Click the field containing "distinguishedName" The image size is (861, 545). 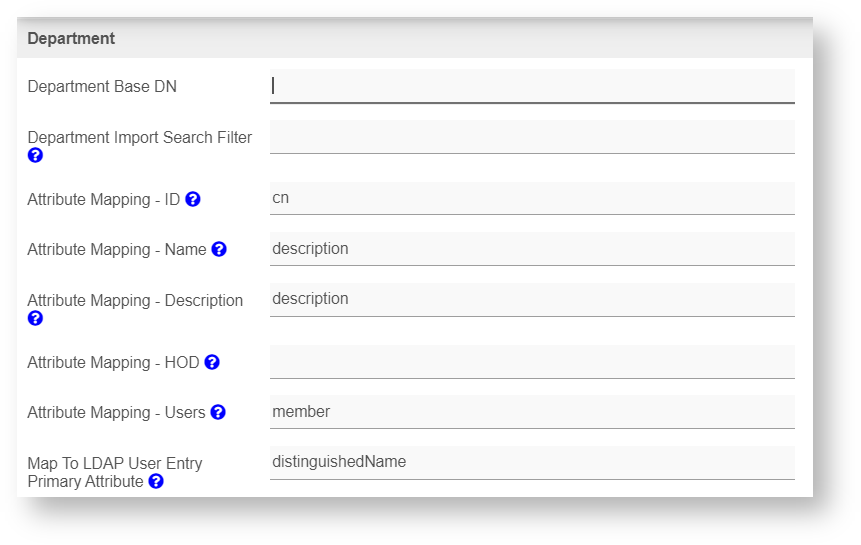pos(532,462)
